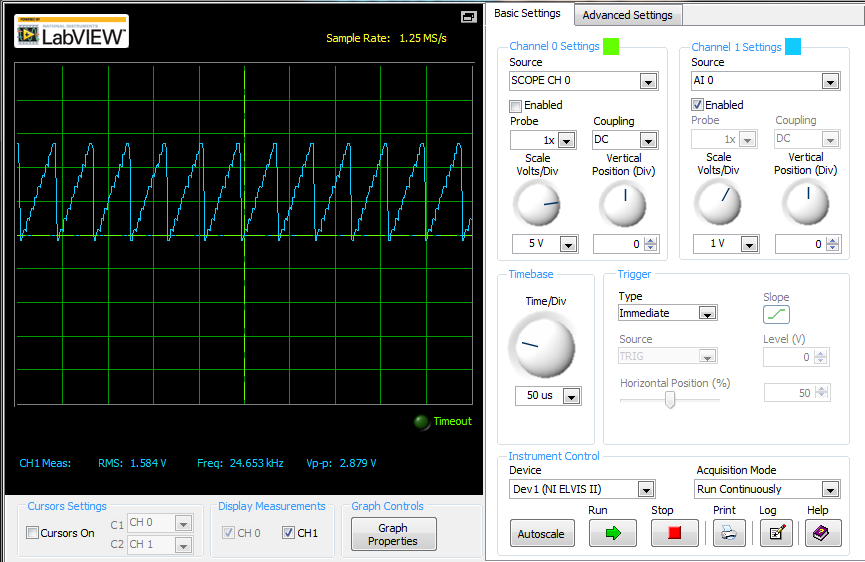The height and width of the screenshot is (562, 865).
Task: Select the Basic Settings tab
Action: (x=527, y=14)
